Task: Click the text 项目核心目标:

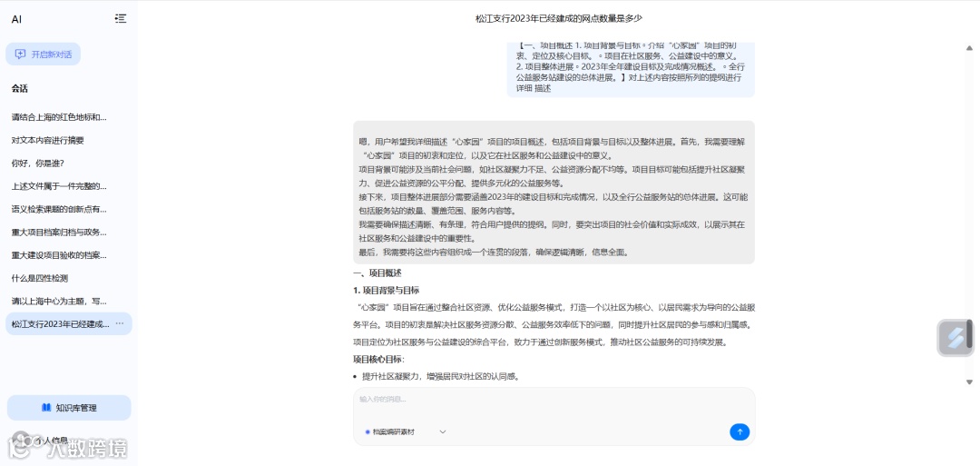Action: pos(378,359)
